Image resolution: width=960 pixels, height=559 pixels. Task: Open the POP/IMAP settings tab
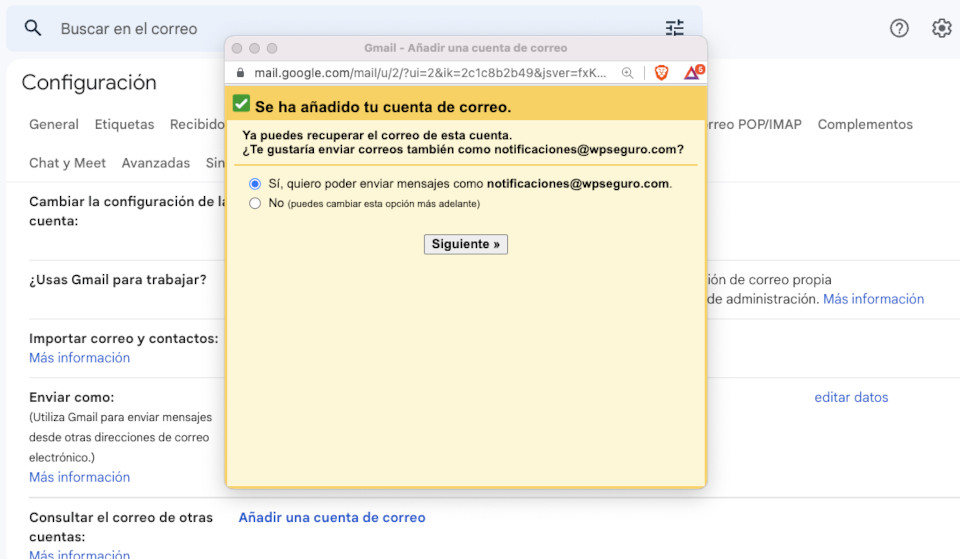click(x=754, y=124)
